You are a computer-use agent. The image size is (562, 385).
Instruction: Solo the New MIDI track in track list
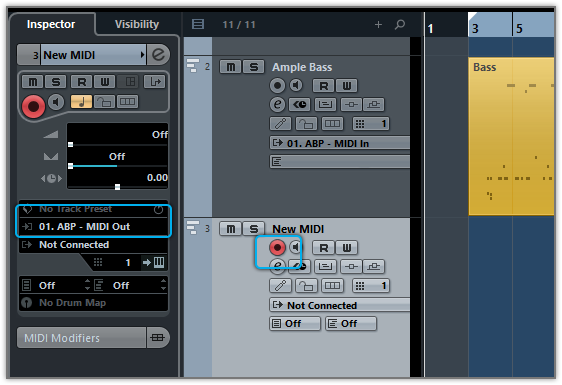[253, 229]
